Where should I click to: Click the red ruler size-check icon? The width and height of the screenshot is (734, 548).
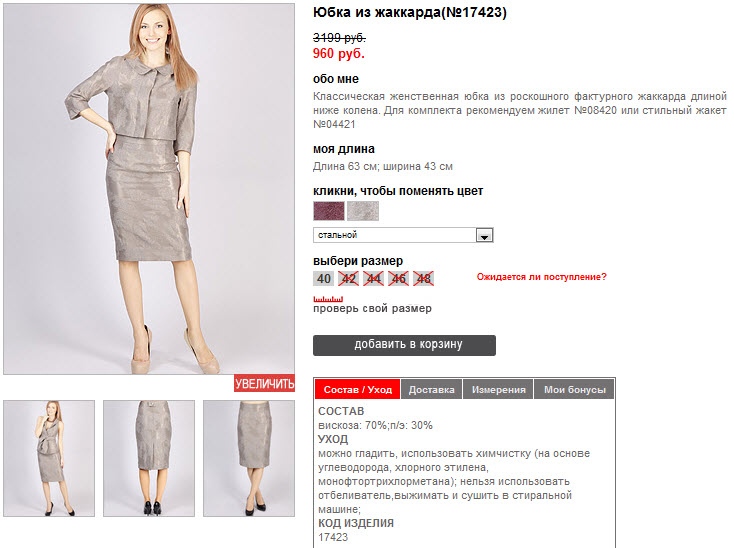pyautogui.click(x=328, y=299)
